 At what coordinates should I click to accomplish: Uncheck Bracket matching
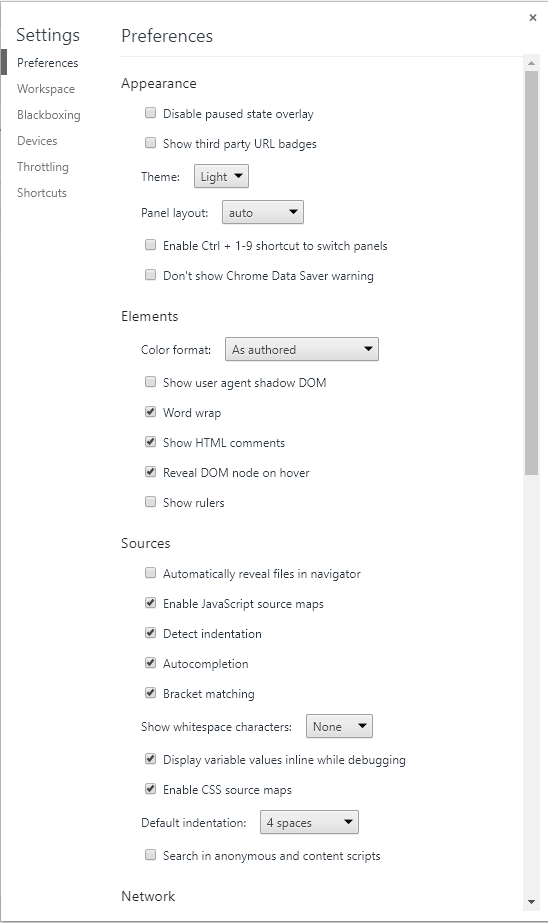[x=151, y=693]
